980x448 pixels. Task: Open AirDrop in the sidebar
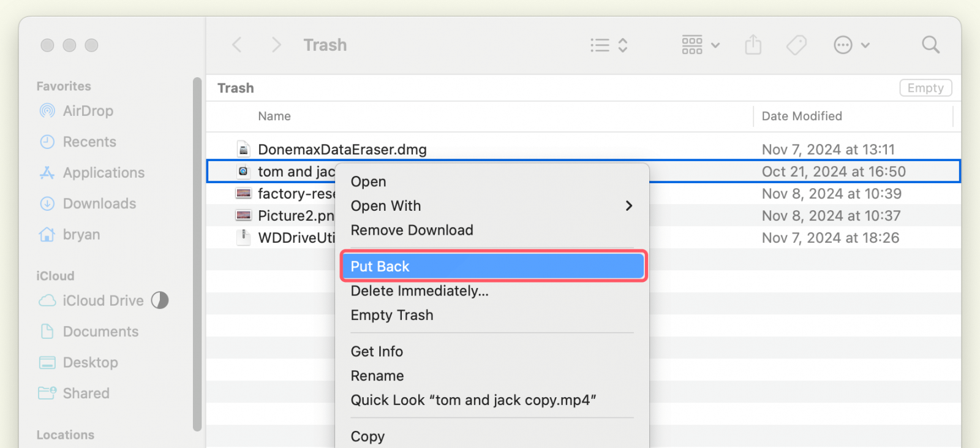[x=88, y=111]
